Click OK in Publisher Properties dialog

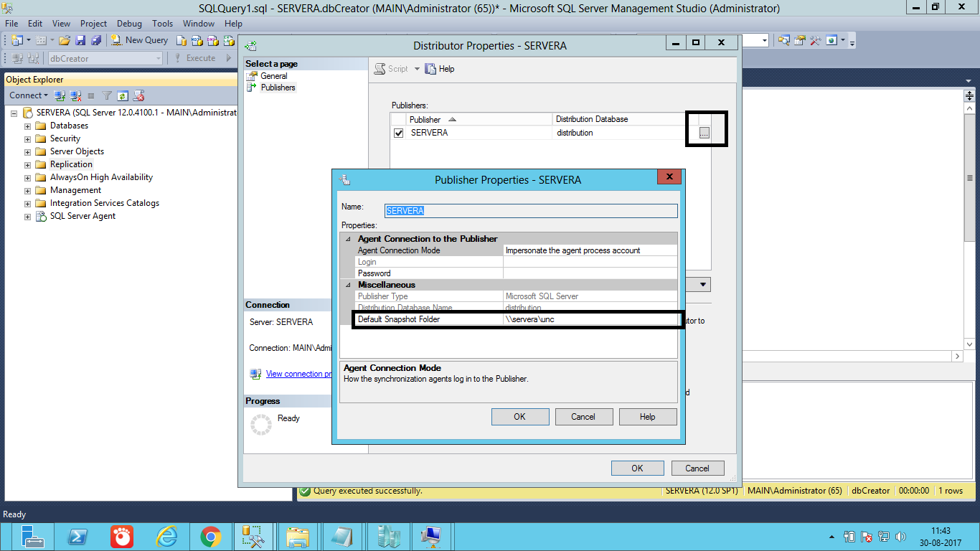click(519, 416)
